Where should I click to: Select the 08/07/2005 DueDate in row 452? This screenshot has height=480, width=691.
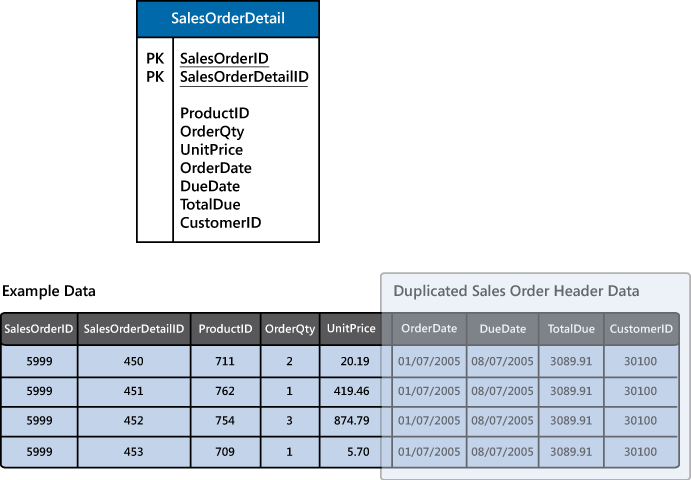pyautogui.click(x=502, y=421)
